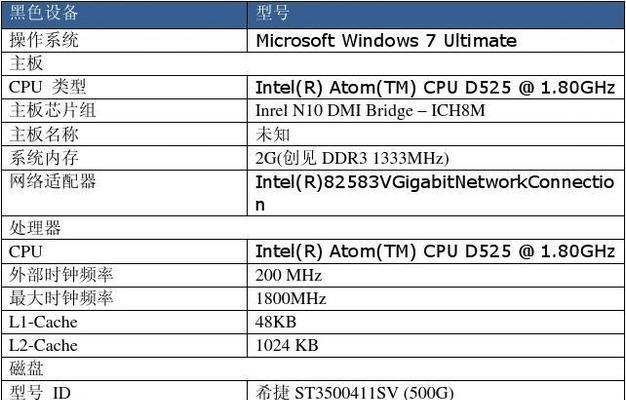This screenshot has width=626, height=400.
Task: Click the 磁盘 section row
Action: [313, 368]
